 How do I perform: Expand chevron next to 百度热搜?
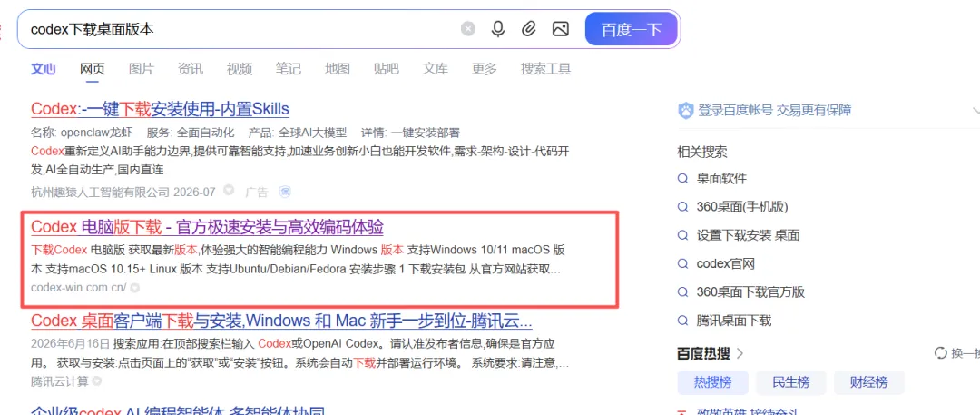coord(740,353)
